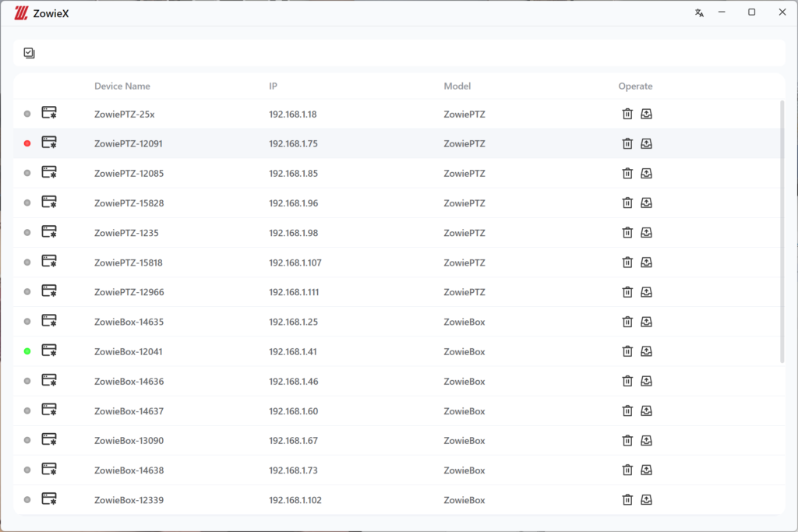
Task: Click green status dot of ZowieBox-12041
Action: tap(27, 351)
